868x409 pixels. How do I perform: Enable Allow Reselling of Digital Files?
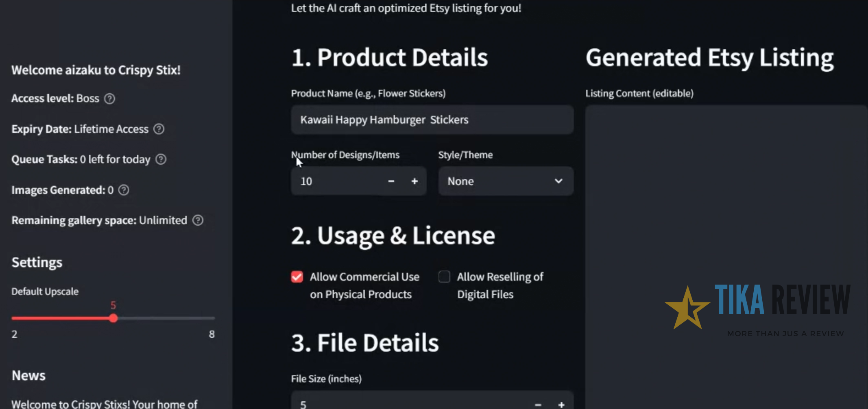point(444,276)
